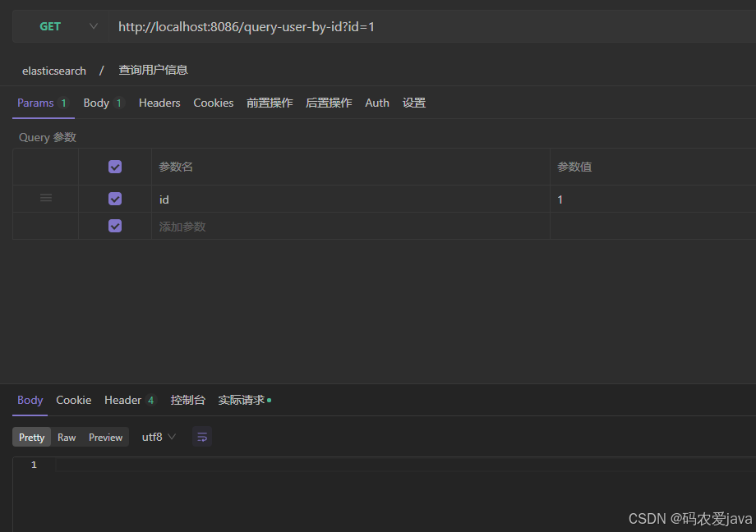Click the Query 参数 section label
The image size is (756, 532).
click(48, 137)
